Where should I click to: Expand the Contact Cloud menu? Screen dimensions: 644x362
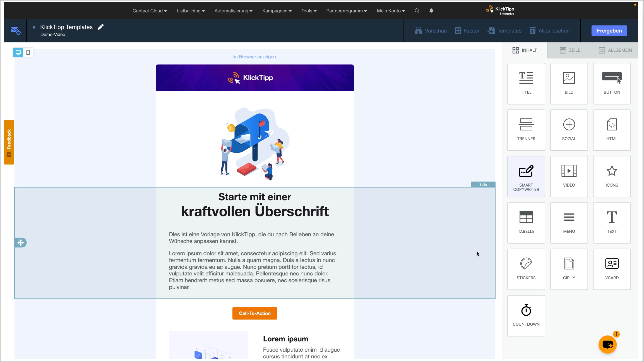[x=150, y=11]
